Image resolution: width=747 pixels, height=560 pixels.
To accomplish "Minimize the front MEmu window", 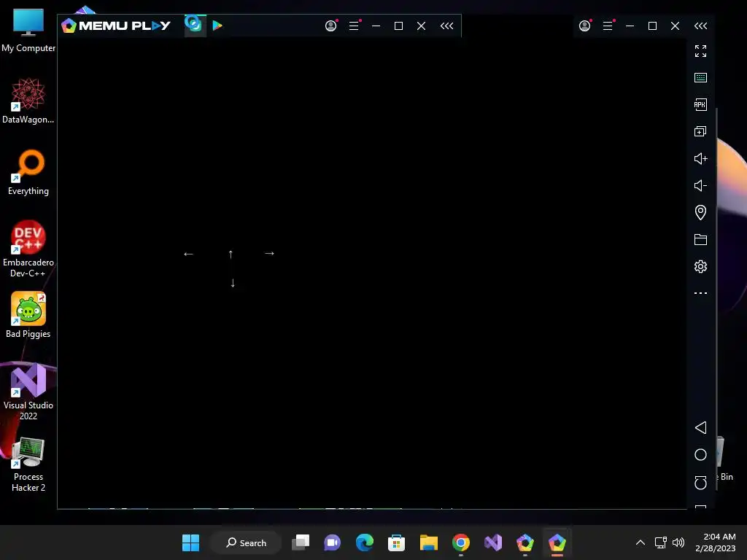I will click(x=376, y=26).
